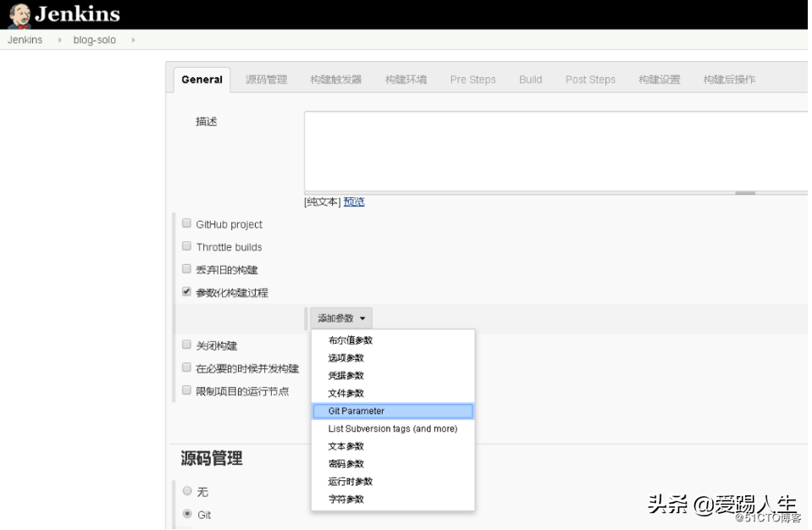Screen dimensions: 812x530
Task: Switch to the Post Steps tab
Action: 590,80
